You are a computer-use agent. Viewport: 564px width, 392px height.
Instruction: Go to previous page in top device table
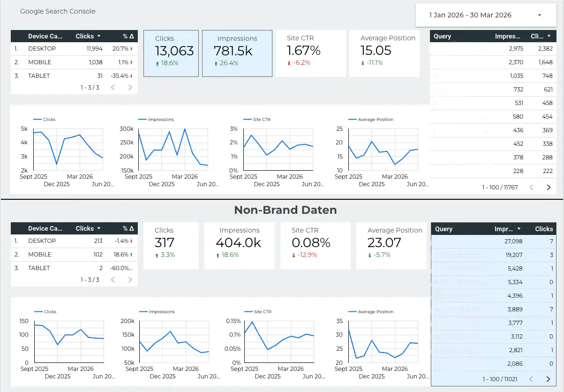click(113, 87)
